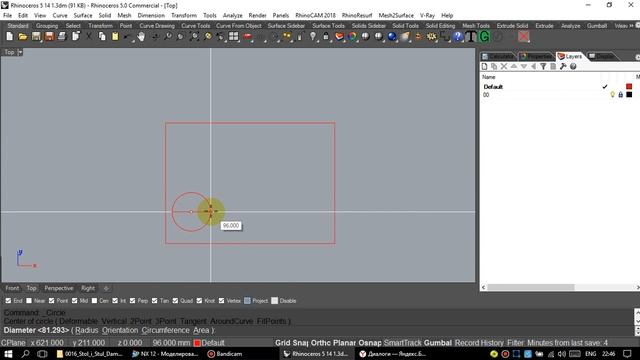Click the blue sphere Render icon
This screenshot has width=640, height=360.
tap(392, 37)
